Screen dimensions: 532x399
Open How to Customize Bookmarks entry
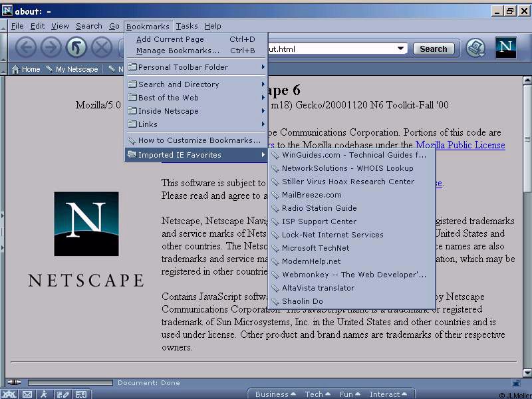tap(196, 140)
